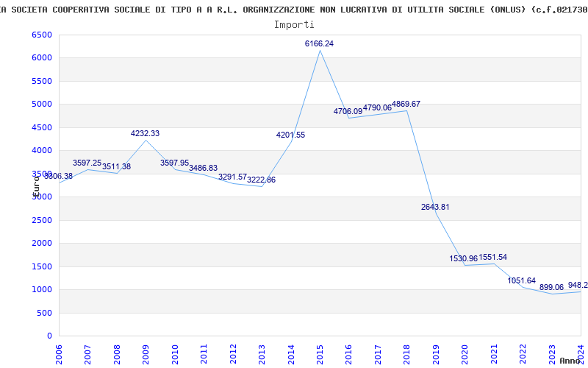Select the 2008 x-axis year label
Screen dimensions: 588x368
tap(117, 354)
